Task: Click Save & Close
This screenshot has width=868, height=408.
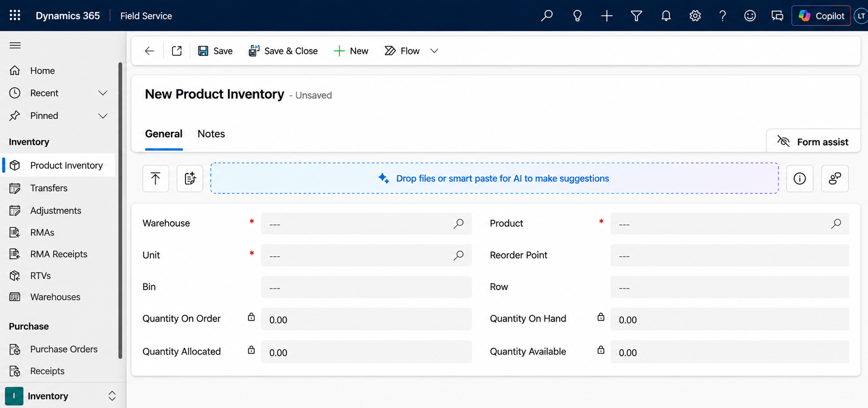Action: click(283, 51)
